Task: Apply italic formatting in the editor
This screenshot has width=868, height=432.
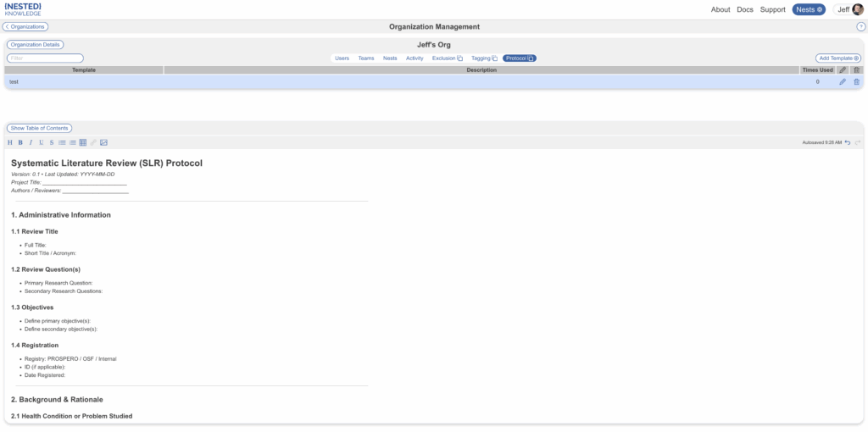Action: (x=31, y=142)
